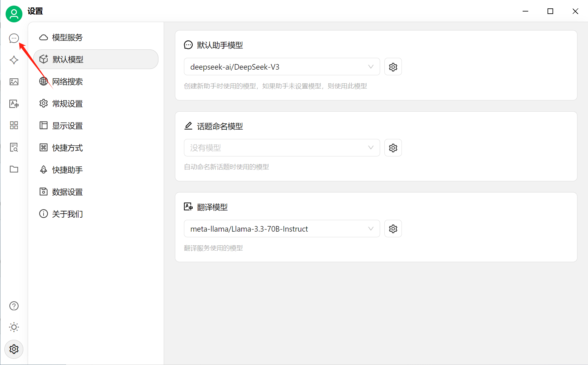Open 快捷方式 settings section

96,148
